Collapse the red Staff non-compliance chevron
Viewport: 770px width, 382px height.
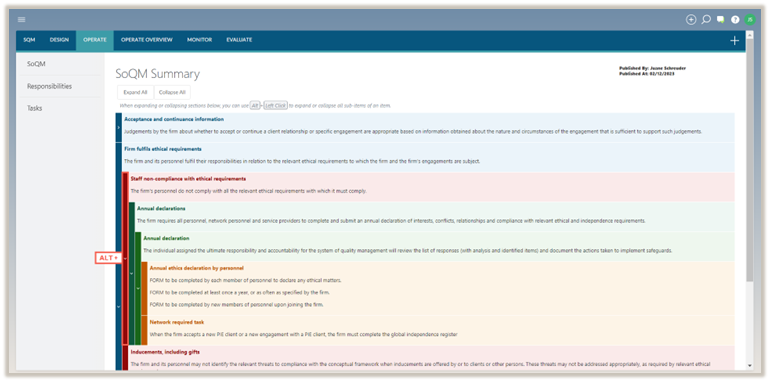pyautogui.click(x=125, y=258)
